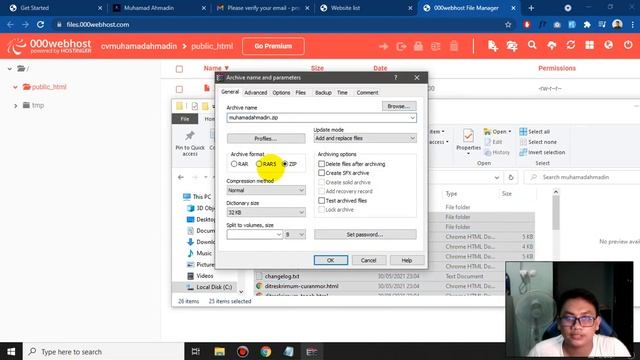Select the RAR archive format radio

point(234,164)
